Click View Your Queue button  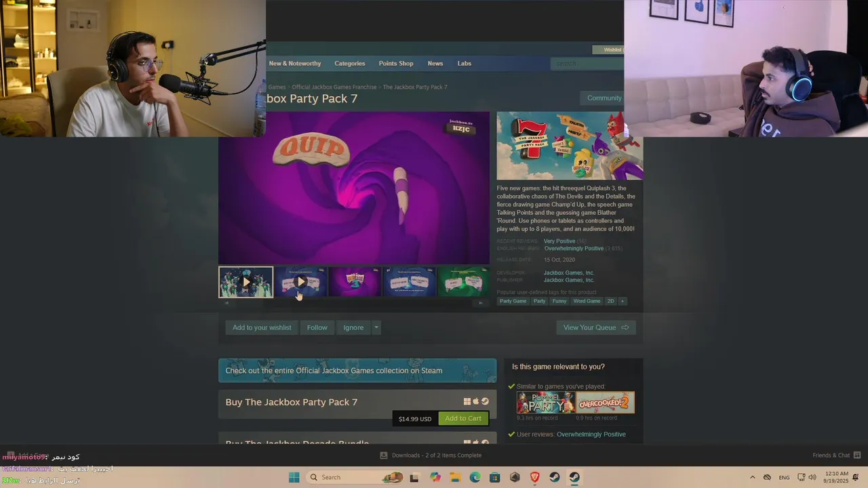tap(596, 327)
